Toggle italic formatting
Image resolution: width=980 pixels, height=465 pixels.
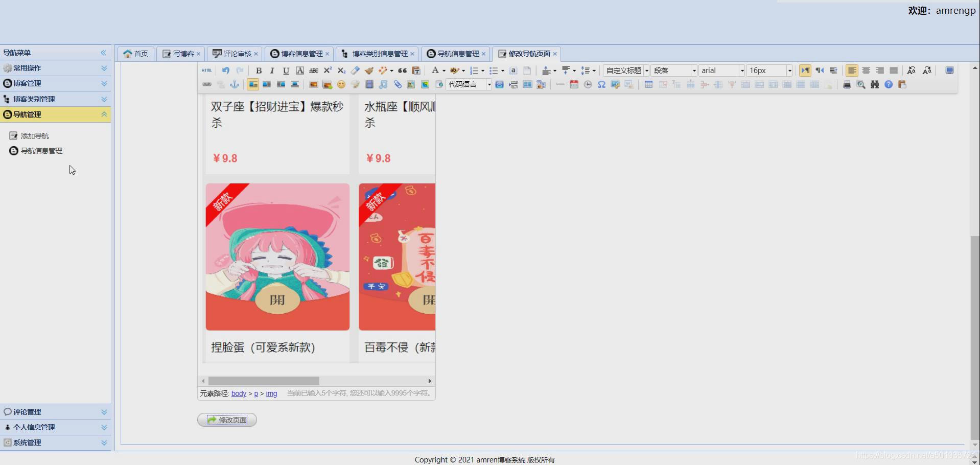point(272,70)
